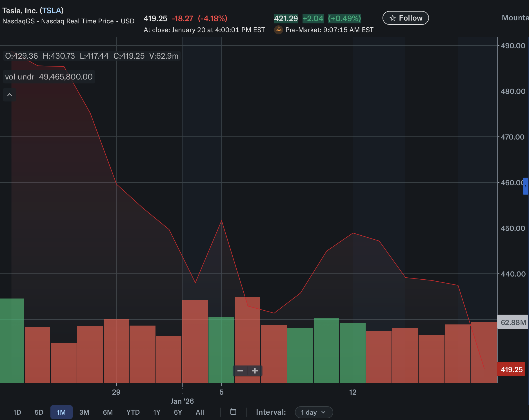Select the 1D time range
529x420 pixels.
point(17,412)
